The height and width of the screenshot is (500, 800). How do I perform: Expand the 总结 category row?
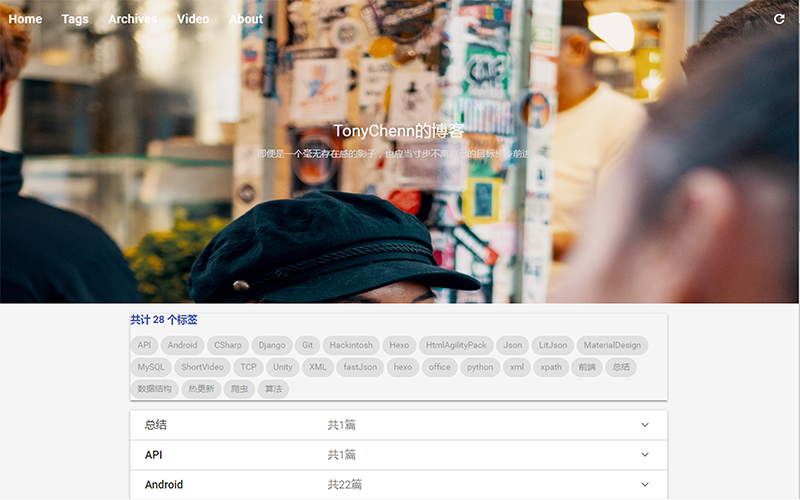click(x=645, y=425)
